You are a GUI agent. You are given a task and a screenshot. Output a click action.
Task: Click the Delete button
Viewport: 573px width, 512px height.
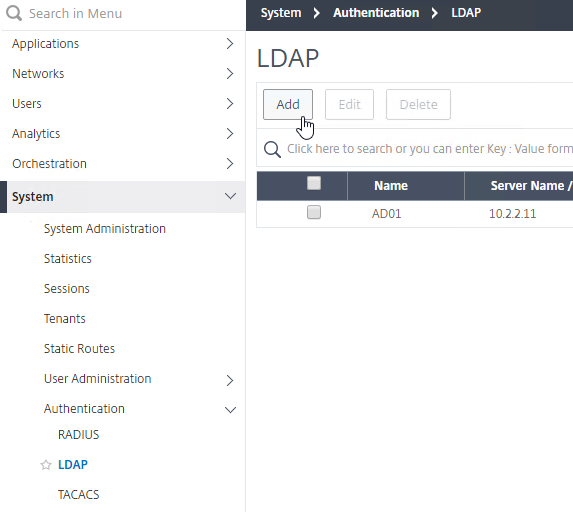(418, 105)
